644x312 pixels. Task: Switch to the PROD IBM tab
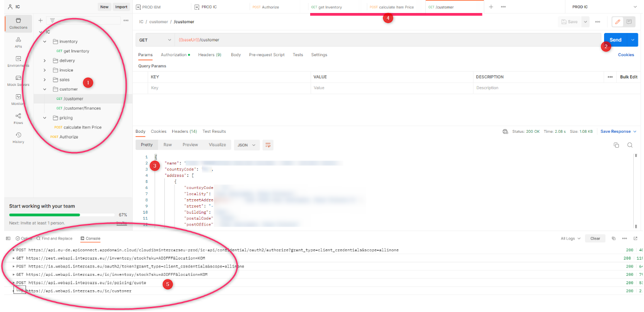point(162,7)
